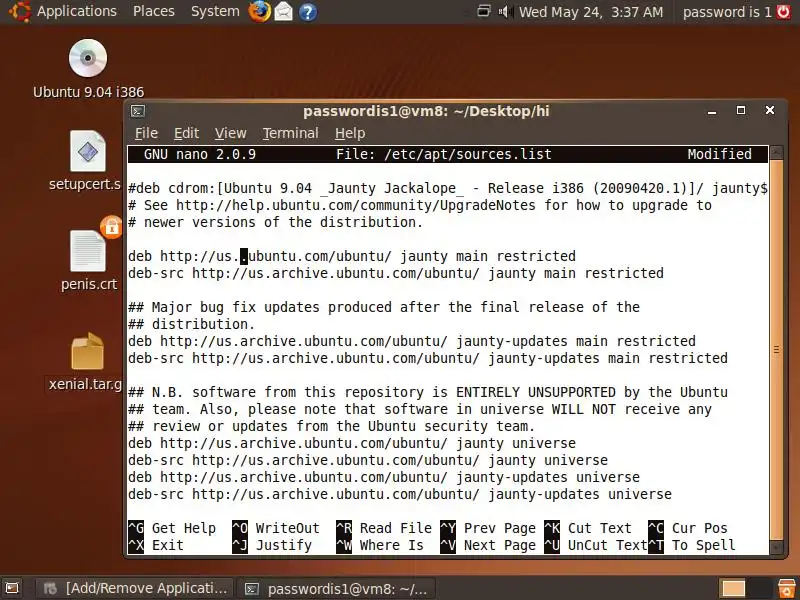The image size is (800, 600).
Task: Open the terminal File menu
Action: pyautogui.click(x=146, y=133)
